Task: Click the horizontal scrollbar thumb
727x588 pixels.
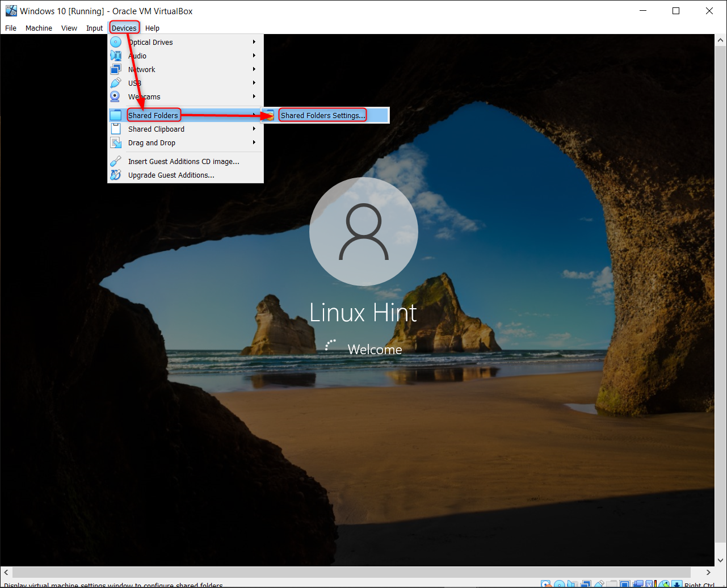Action: 351,573
